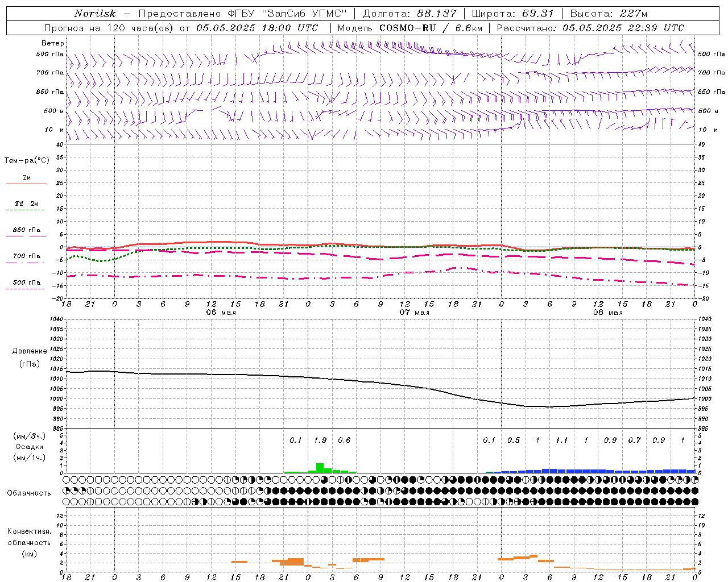
Task: Click the Td 2м dew point legend entry
Action: point(27,203)
